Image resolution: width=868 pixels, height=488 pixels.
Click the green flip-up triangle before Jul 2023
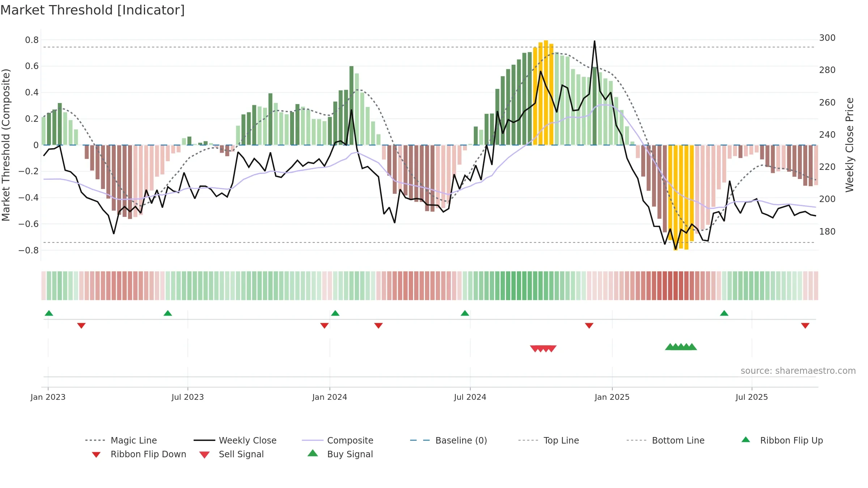[x=168, y=313]
